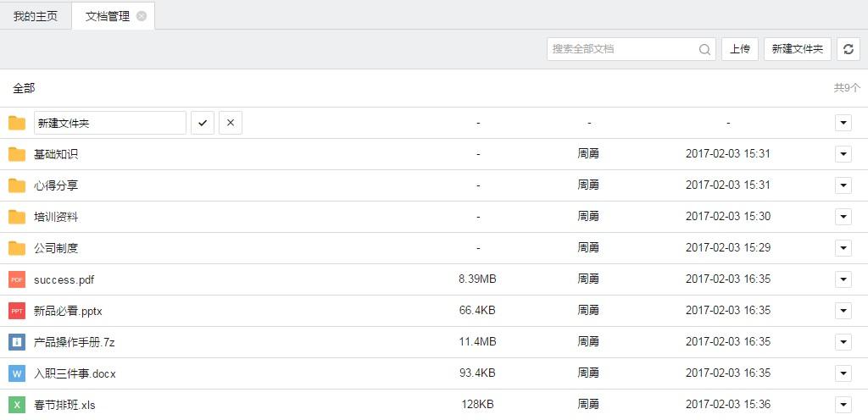Click the Excel icon for 春节排班.xls
Viewport: 868px width, 420px height.
coord(17,405)
